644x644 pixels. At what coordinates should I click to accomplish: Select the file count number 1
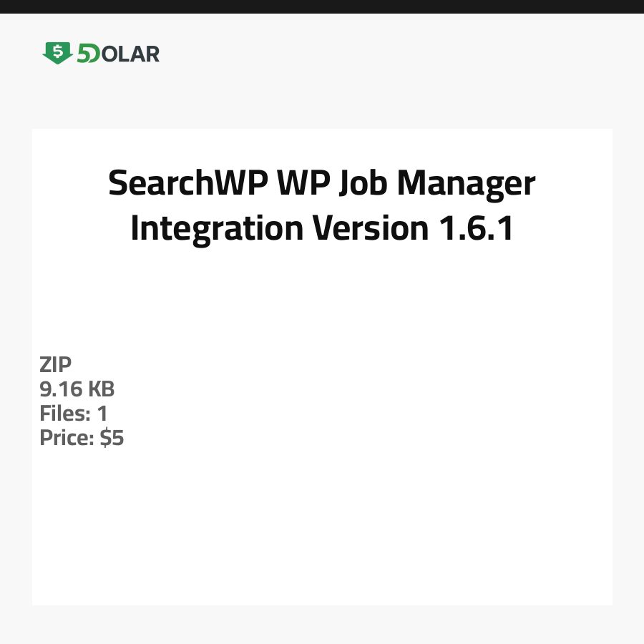(102, 414)
